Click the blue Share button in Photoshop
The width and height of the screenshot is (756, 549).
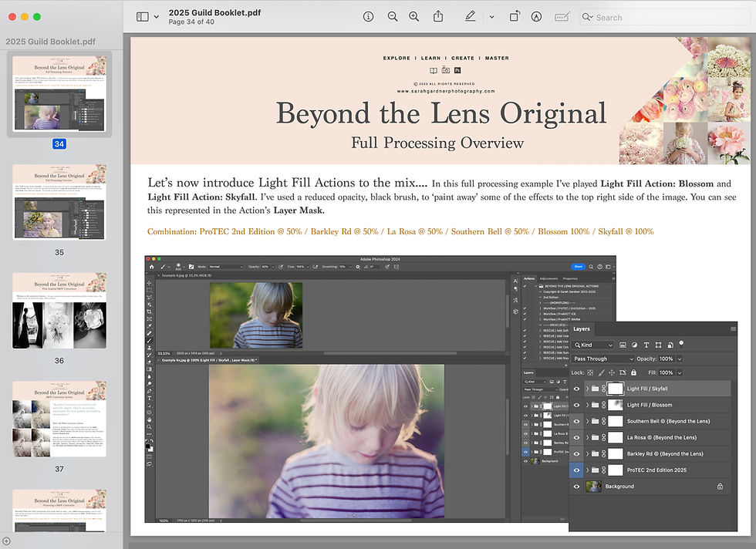pyautogui.click(x=578, y=267)
